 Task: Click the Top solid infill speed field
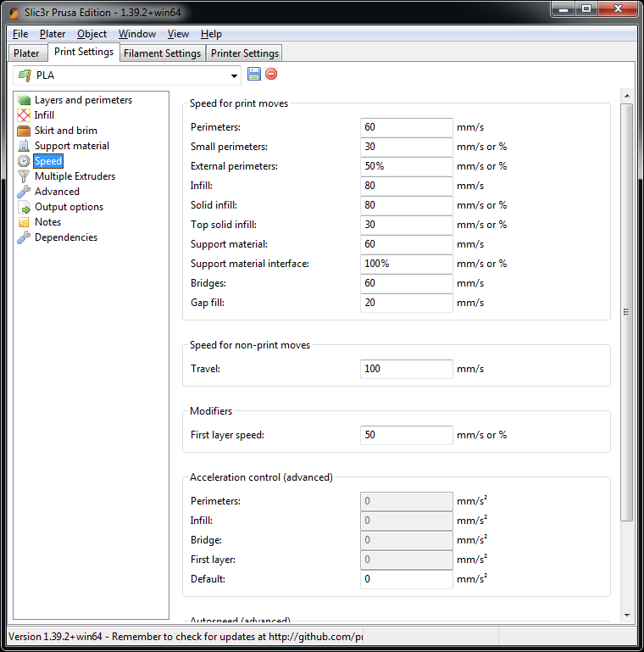(x=407, y=225)
